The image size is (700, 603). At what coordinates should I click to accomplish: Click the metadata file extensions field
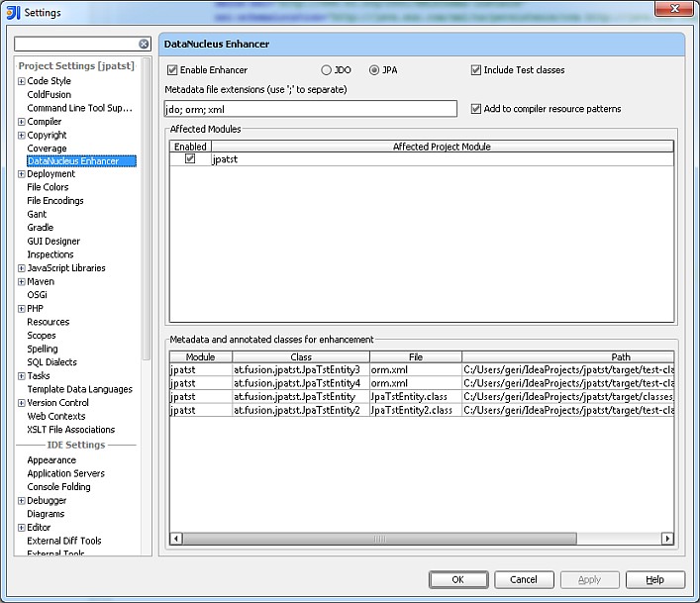point(311,109)
